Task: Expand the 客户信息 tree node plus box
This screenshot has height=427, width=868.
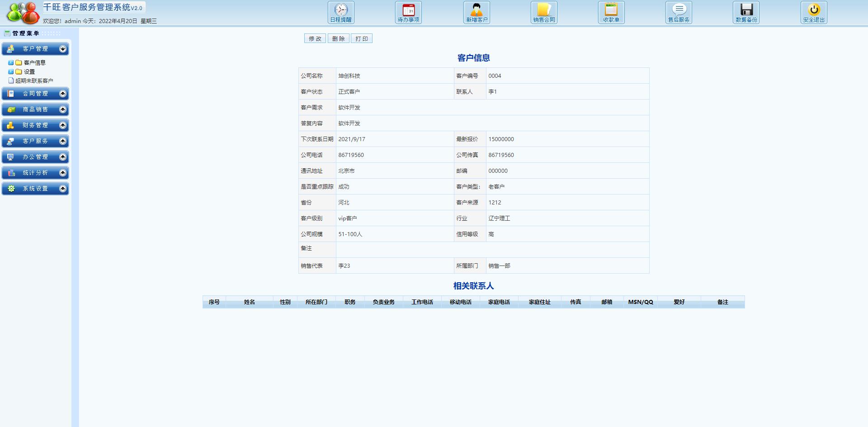Action: (11, 62)
